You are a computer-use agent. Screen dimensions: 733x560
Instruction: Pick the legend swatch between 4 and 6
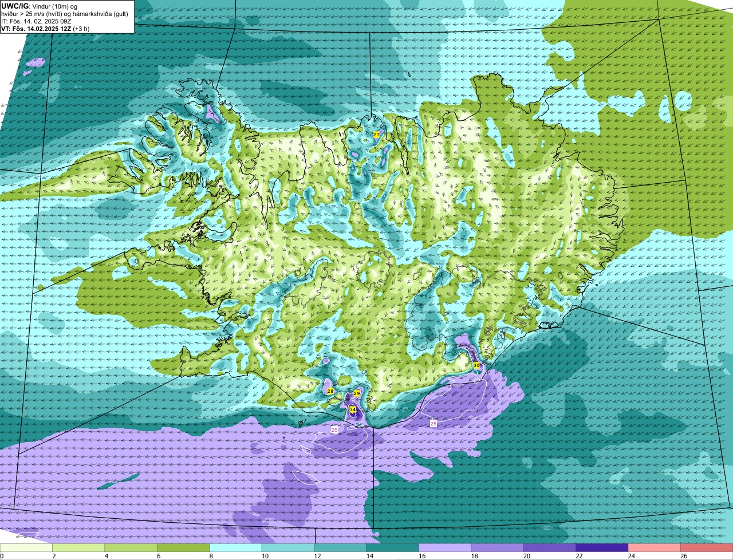(x=131, y=548)
